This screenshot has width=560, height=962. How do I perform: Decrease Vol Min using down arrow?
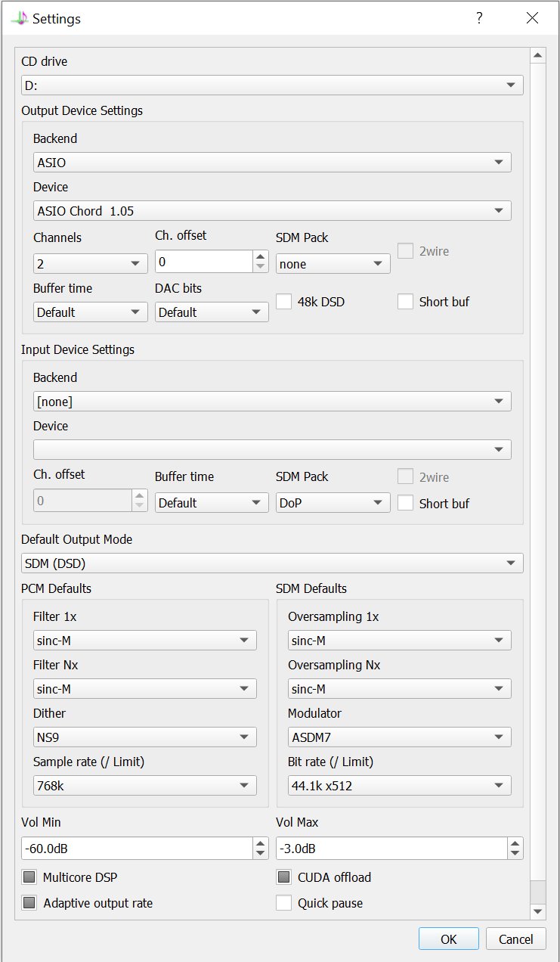point(260,854)
